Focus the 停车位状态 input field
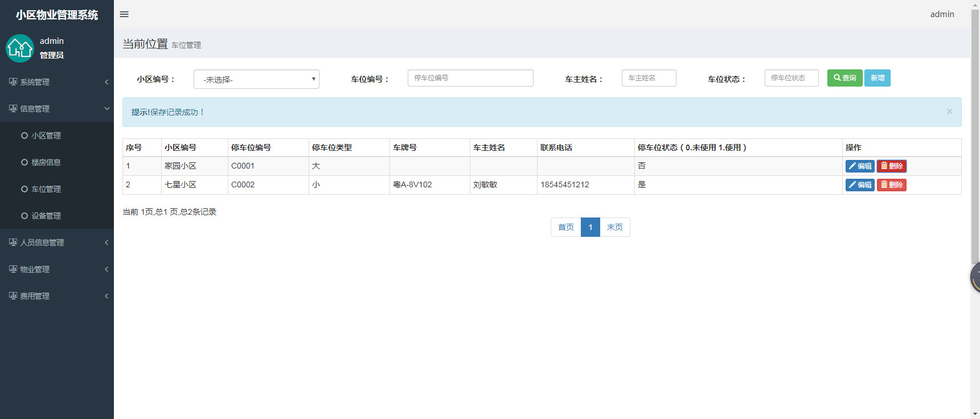980x419 pixels. tap(792, 78)
